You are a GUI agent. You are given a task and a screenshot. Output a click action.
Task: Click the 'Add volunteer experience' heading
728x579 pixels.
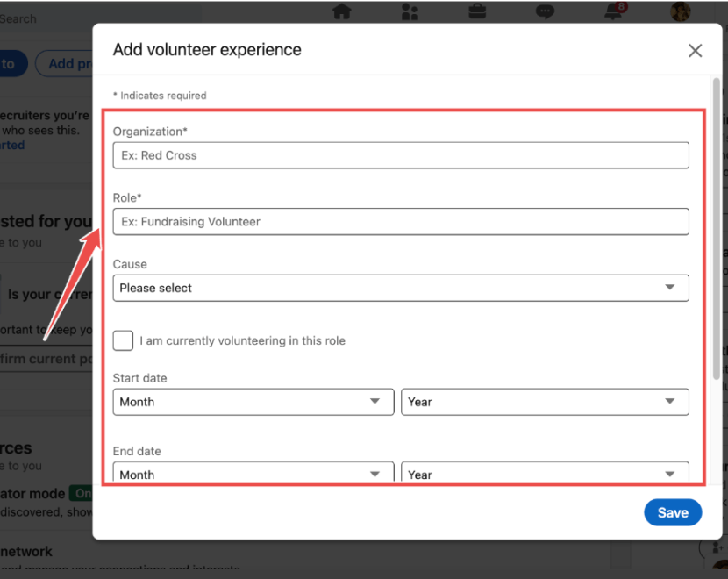(207, 50)
